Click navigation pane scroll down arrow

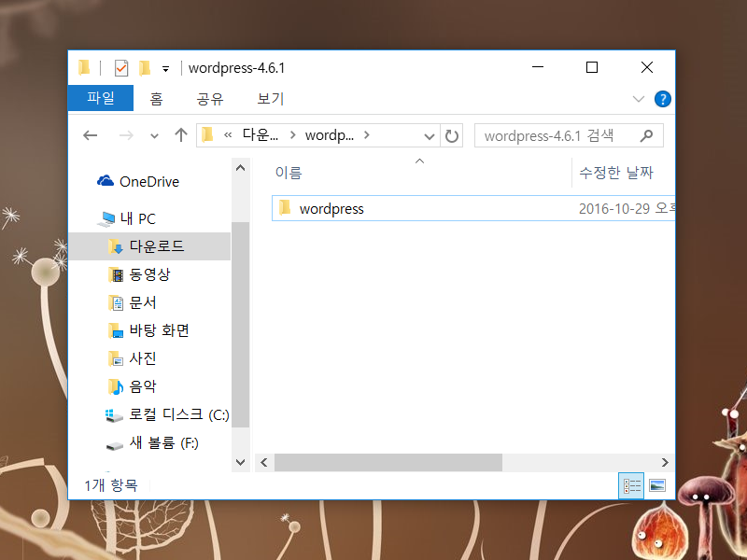click(241, 462)
